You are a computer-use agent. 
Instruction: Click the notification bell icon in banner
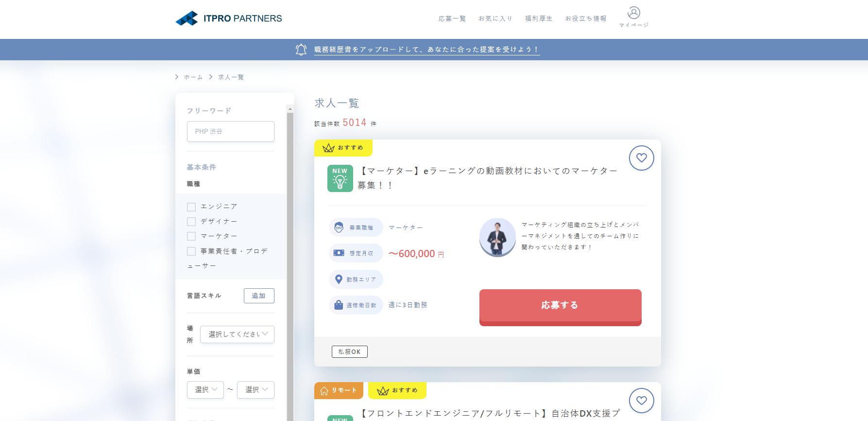[301, 49]
